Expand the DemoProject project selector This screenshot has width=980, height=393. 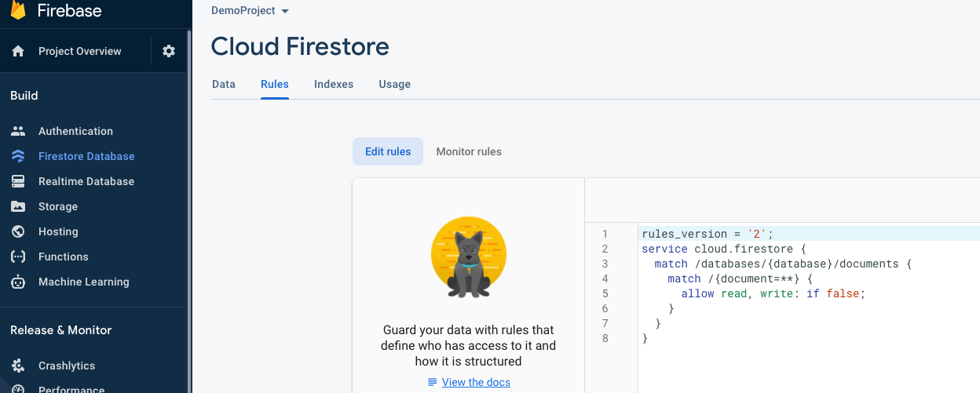click(250, 11)
